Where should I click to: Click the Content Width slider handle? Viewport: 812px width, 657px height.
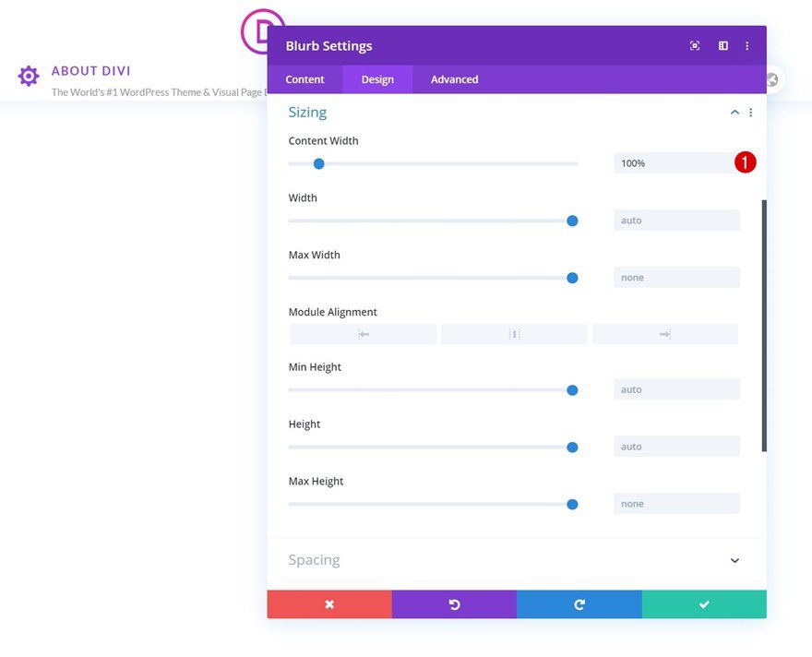pyautogui.click(x=318, y=163)
